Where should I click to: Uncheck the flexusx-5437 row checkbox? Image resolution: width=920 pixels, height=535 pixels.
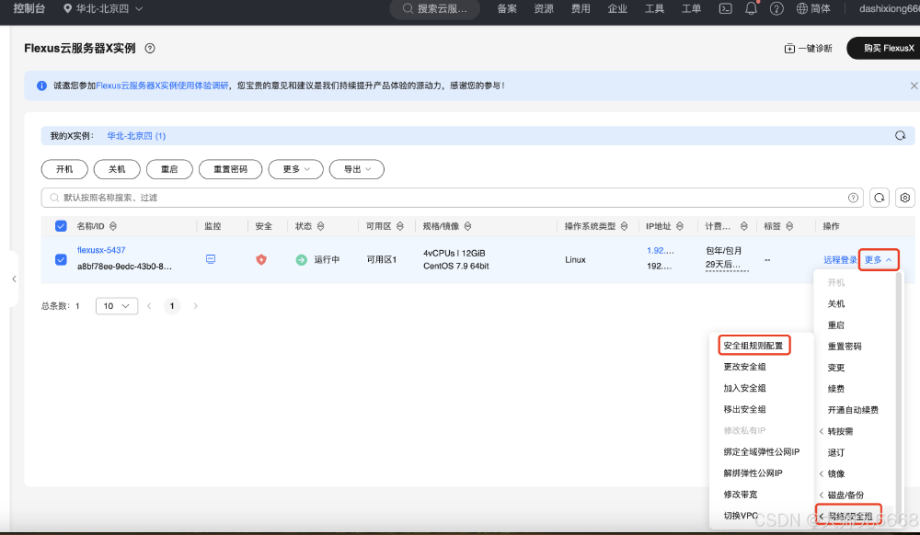pos(60,259)
